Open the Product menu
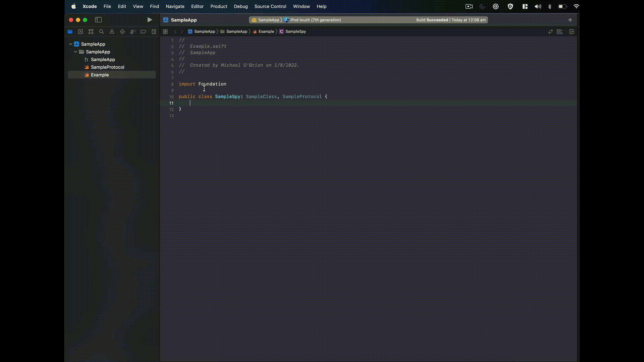The image size is (644, 362). tap(219, 6)
